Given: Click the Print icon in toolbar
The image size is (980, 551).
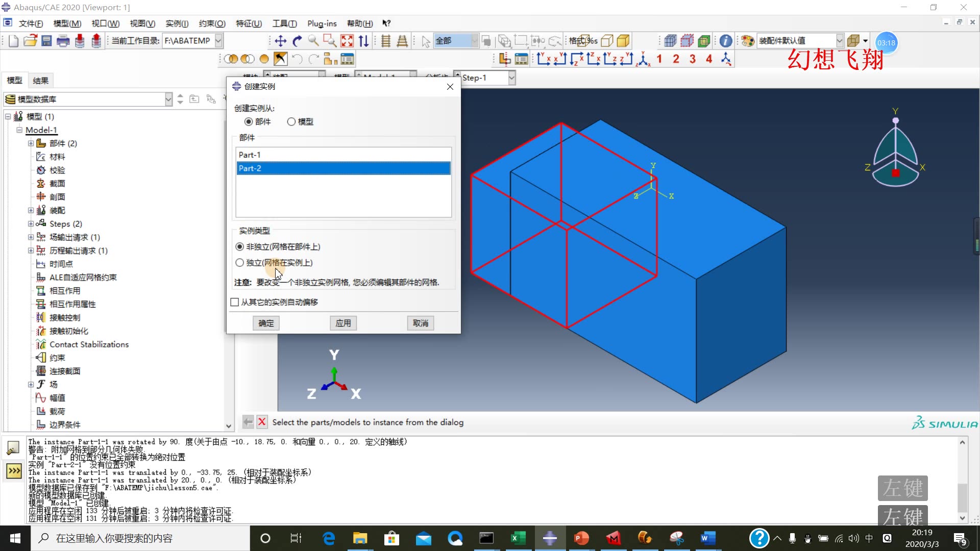Looking at the screenshot, I should pos(63,41).
